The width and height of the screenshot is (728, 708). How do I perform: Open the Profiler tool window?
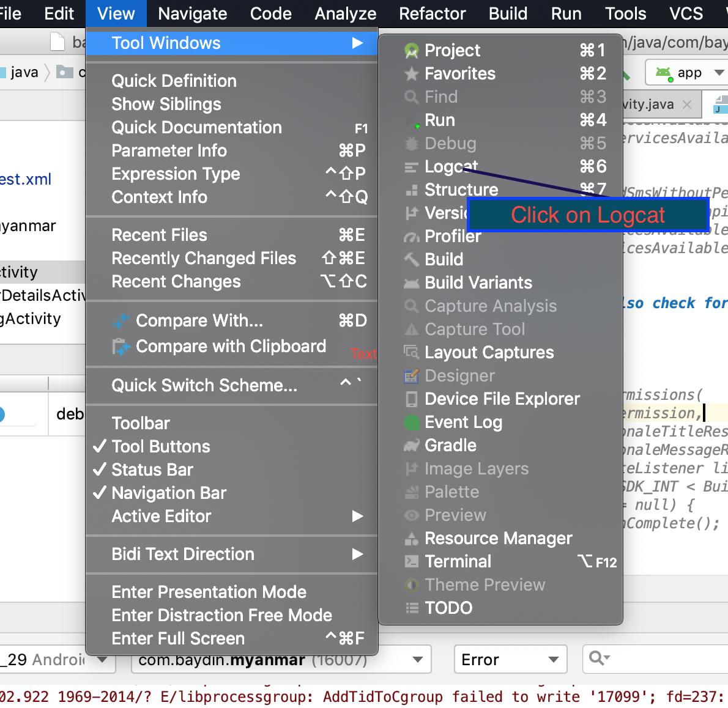tap(453, 236)
